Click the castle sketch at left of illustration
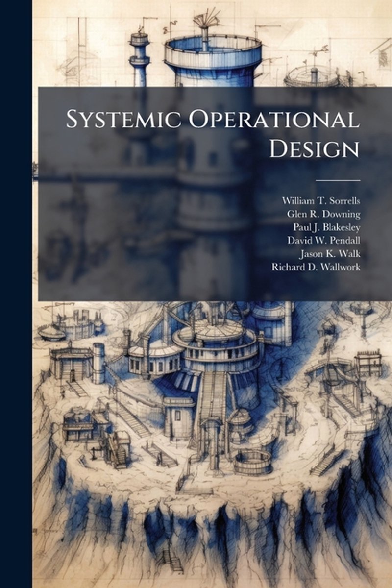Viewport: 392px width, 588px height. pos(75,321)
